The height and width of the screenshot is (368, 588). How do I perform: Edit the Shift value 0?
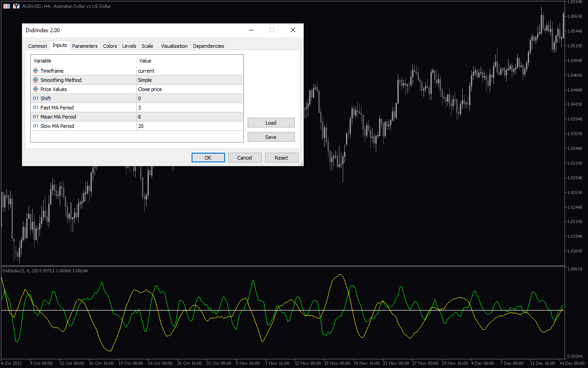[190, 98]
